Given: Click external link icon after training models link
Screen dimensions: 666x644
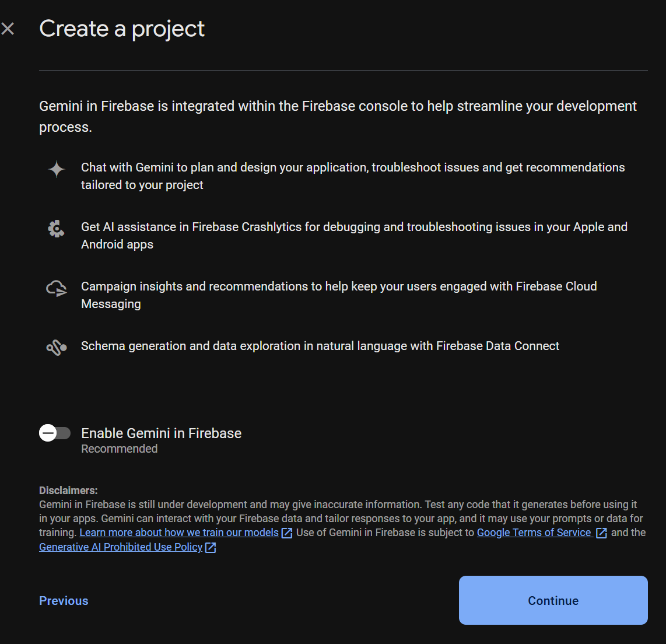Looking at the screenshot, I should [x=286, y=533].
